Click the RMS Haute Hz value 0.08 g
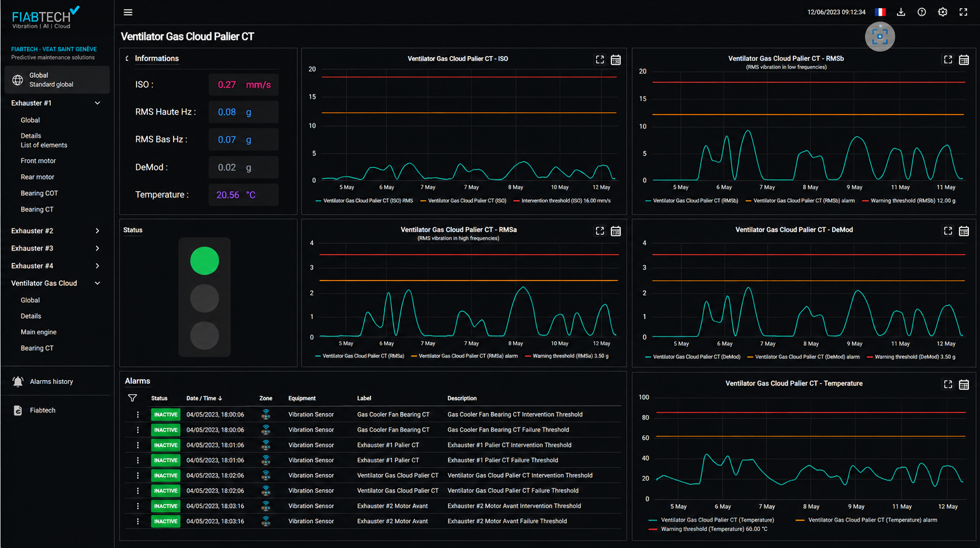The image size is (980, 548). 244,112
